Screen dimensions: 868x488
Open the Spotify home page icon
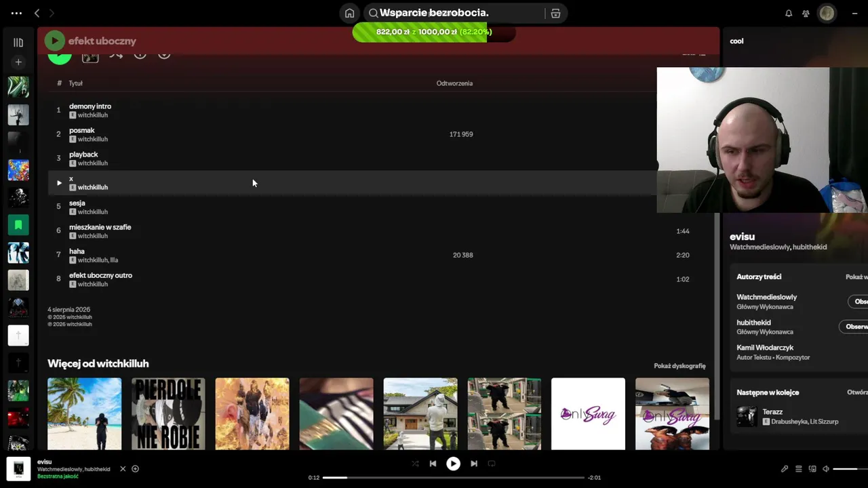pos(349,13)
